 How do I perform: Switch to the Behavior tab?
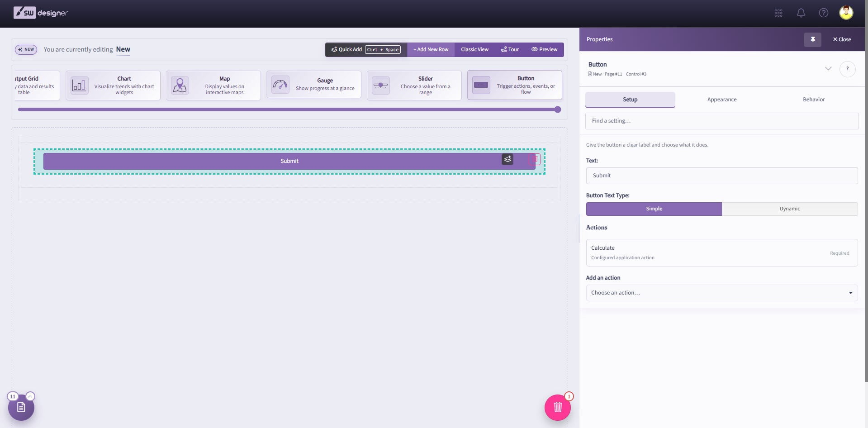[814, 100]
